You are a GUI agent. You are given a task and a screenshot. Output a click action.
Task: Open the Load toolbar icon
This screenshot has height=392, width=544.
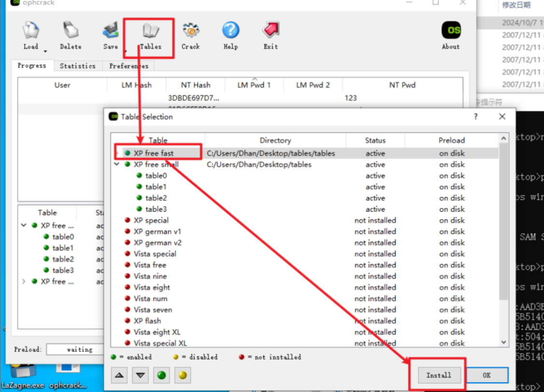[x=31, y=35]
